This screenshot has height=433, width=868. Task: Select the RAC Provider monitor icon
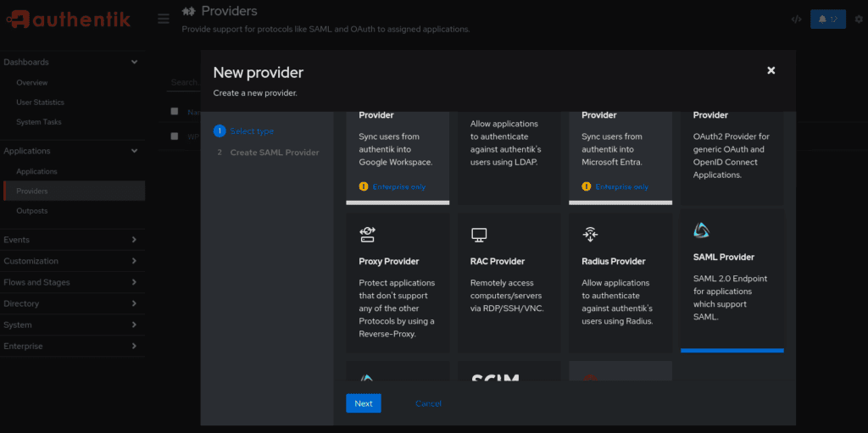coord(479,235)
